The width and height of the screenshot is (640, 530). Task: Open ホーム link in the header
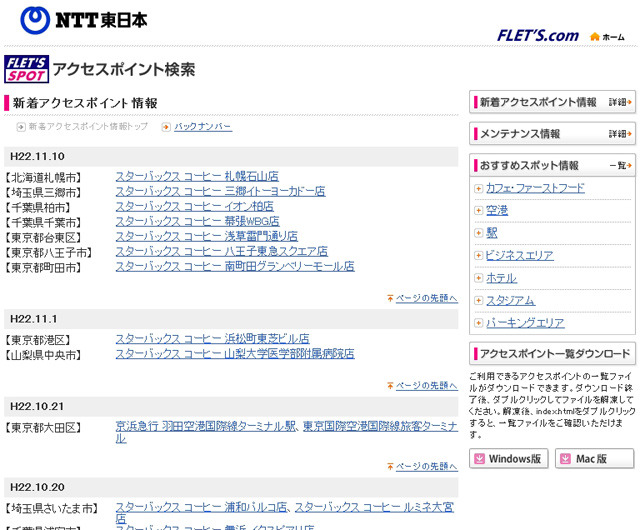click(613, 37)
